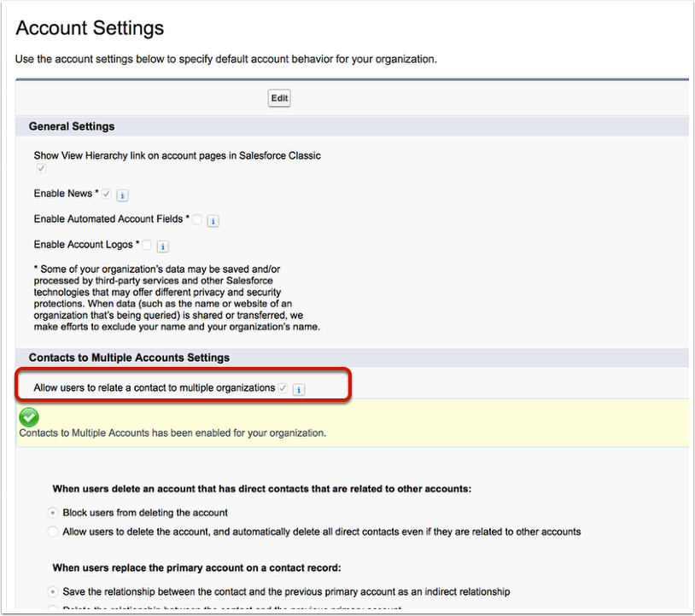
Task: Click 'Use the account settings below' description
Action: click(x=226, y=60)
